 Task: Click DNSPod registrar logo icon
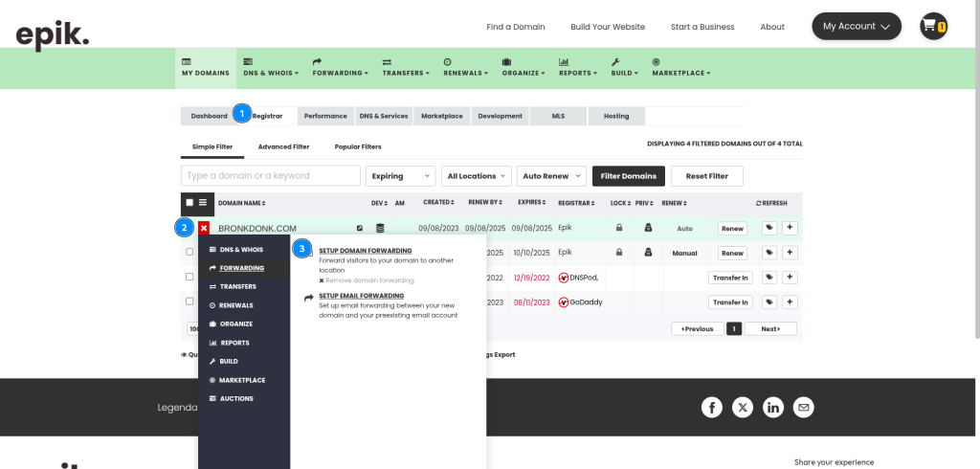(563, 278)
